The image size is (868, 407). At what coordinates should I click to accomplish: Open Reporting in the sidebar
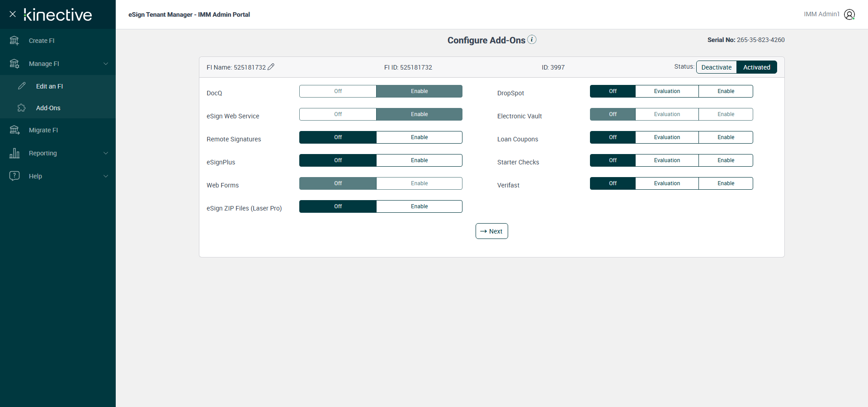point(58,153)
